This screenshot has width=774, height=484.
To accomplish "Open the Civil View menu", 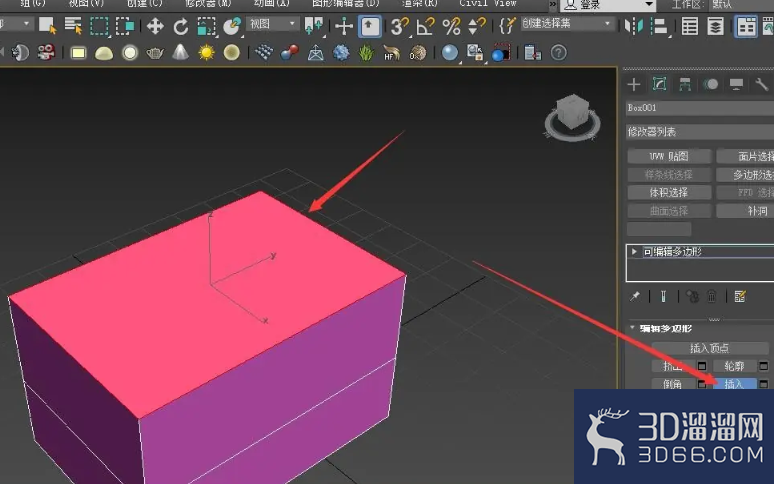I will (x=488, y=3).
